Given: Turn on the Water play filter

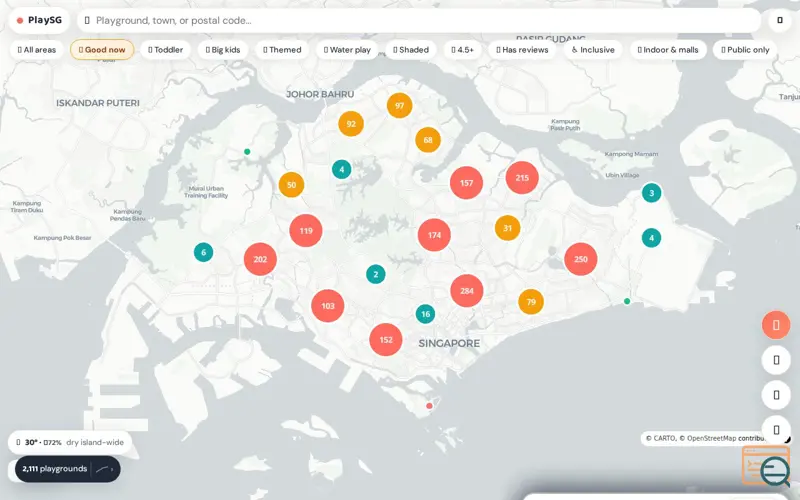Looking at the screenshot, I should pos(347,50).
